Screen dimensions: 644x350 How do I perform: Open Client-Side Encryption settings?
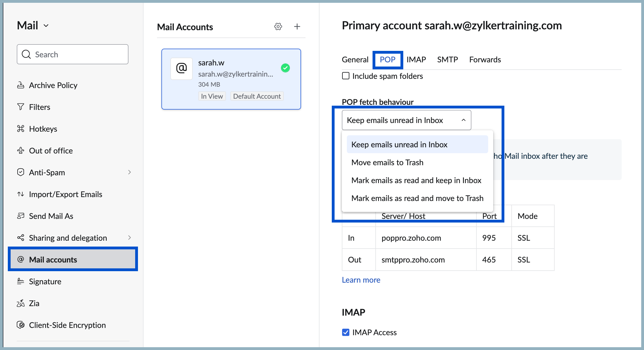click(67, 325)
